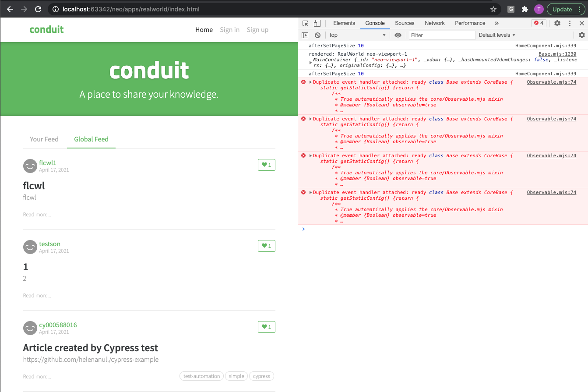Clear the console with the ban icon
This screenshot has height=392, width=588.
click(317, 35)
